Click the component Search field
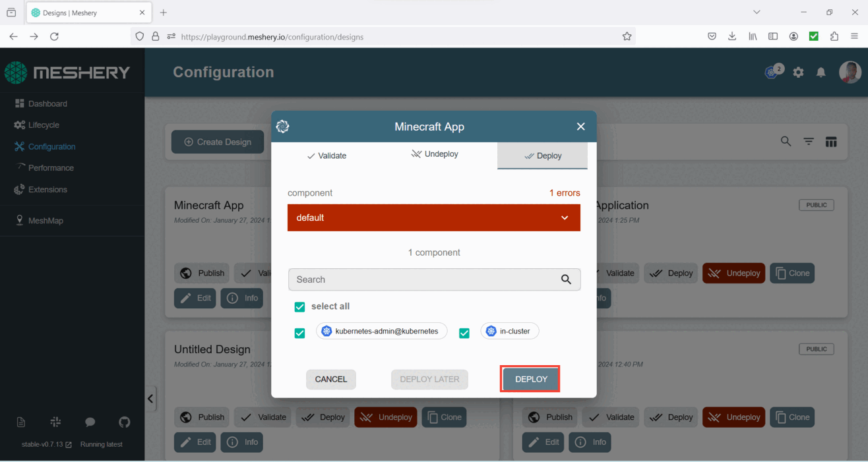The height and width of the screenshot is (462, 868). tap(425, 279)
